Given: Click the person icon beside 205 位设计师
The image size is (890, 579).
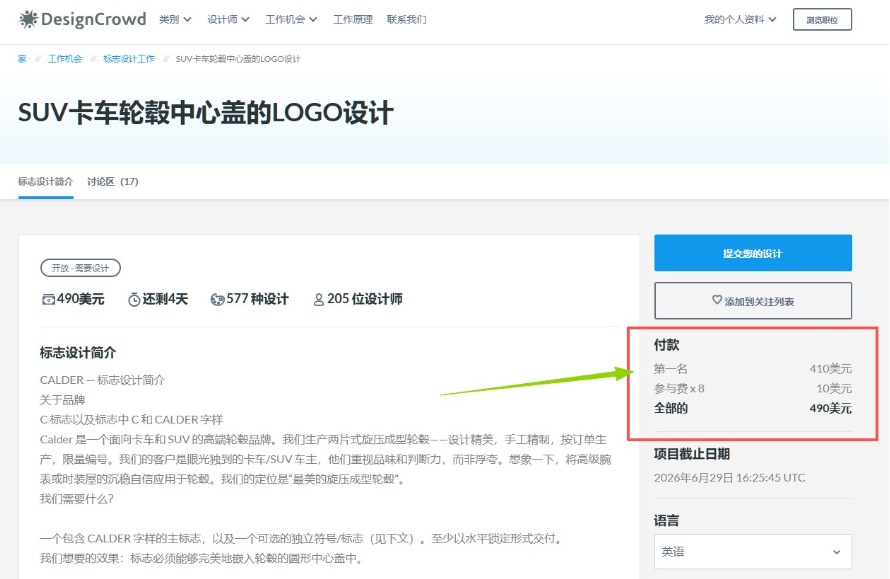Looking at the screenshot, I should (318, 299).
